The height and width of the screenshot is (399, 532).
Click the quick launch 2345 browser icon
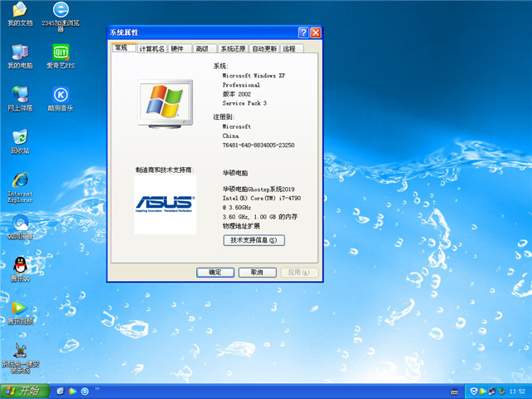85,392
